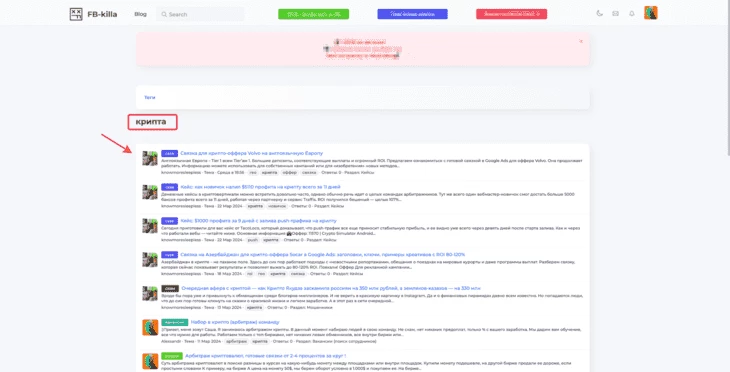Click the dark prefix label on Очередная афера
The image size is (730, 372).
[x=170, y=289]
